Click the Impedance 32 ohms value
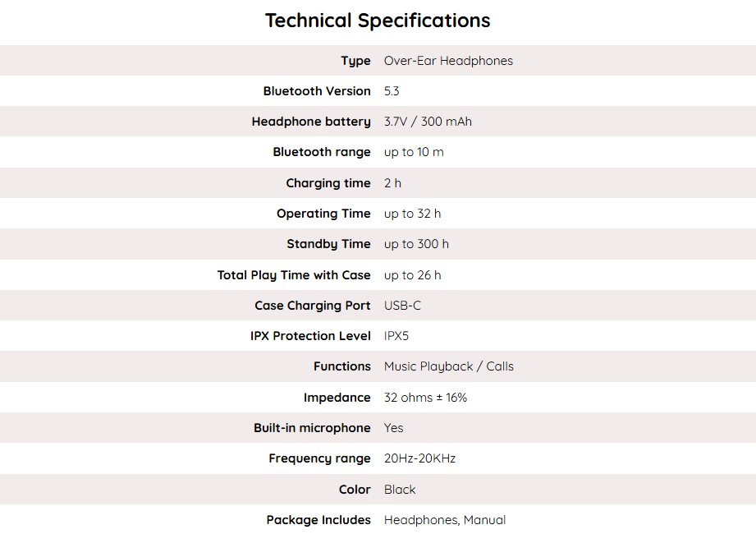The image size is (756, 534). tap(425, 398)
